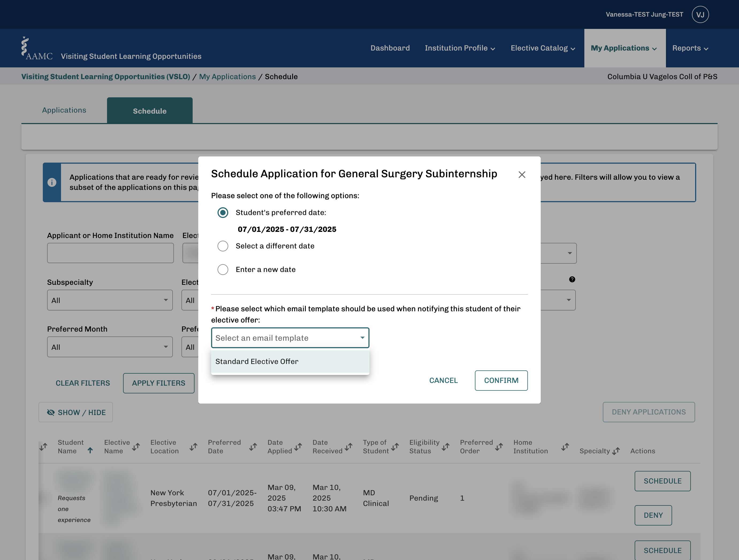Choose the Enter a new date option
The height and width of the screenshot is (560, 739).
(x=223, y=270)
